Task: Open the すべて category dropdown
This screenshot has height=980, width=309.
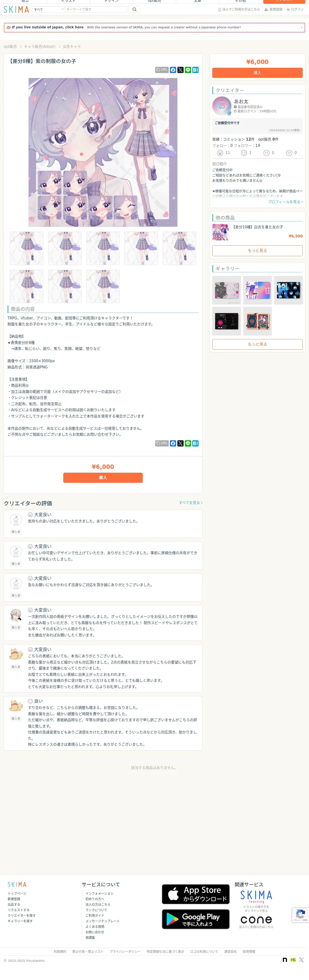Action: tap(48, 10)
